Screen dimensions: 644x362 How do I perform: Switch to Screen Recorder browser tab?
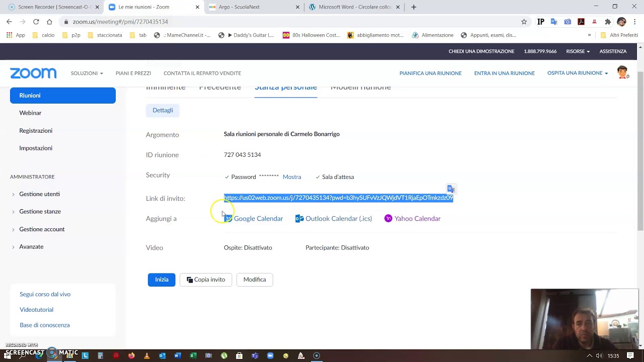(x=53, y=7)
